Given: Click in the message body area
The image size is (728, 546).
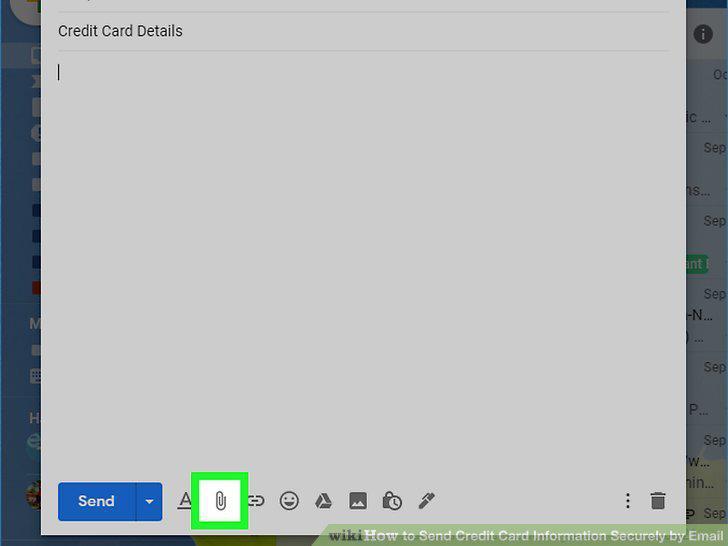Looking at the screenshot, I should [363, 260].
